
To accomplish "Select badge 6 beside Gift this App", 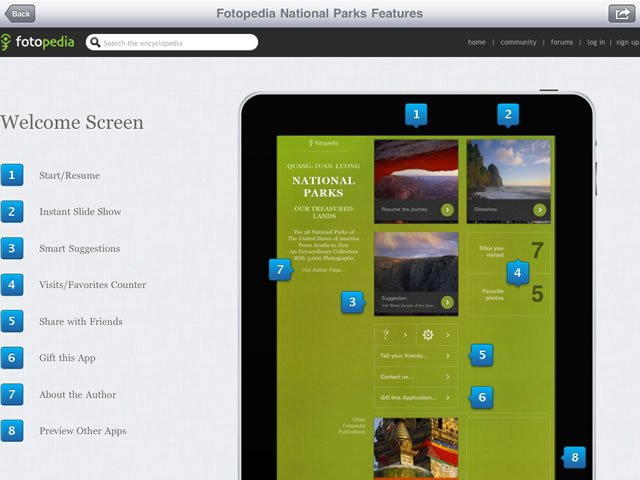I will (x=12, y=358).
